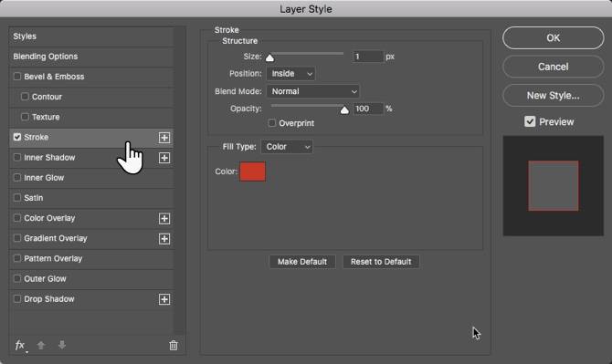Select the Inner Glow row label
Image resolution: width=612 pixels, height=364 pixels.
pyautogui.click(x=44, y=178)
